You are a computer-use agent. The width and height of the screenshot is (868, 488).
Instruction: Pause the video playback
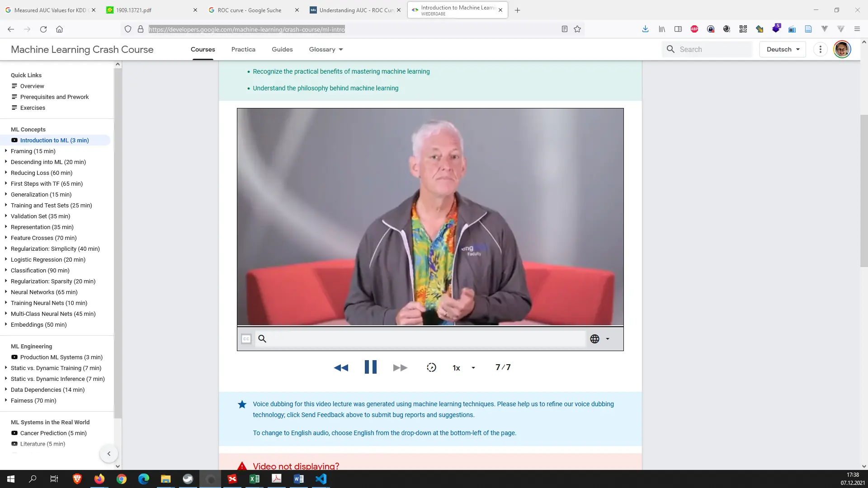pos(370,367)
